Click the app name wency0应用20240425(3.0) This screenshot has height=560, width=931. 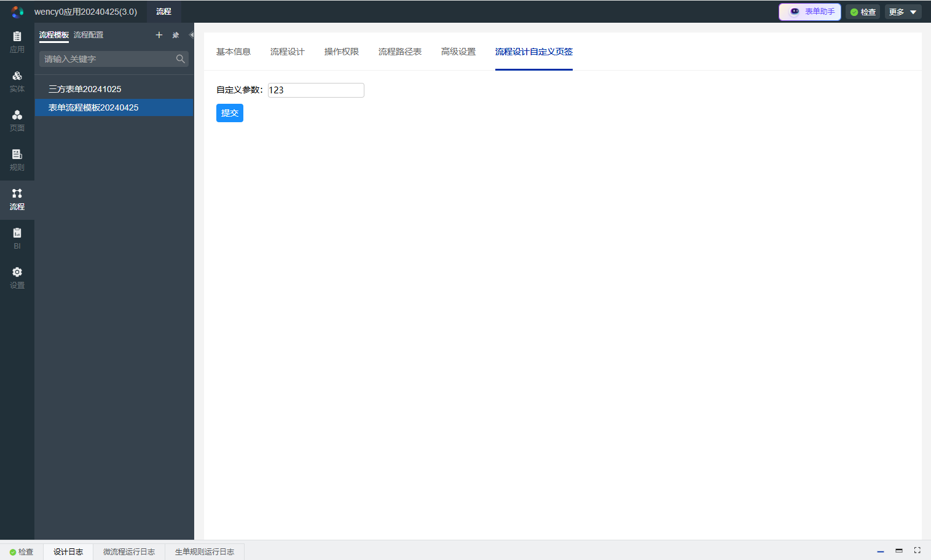(x=85, y=12)
